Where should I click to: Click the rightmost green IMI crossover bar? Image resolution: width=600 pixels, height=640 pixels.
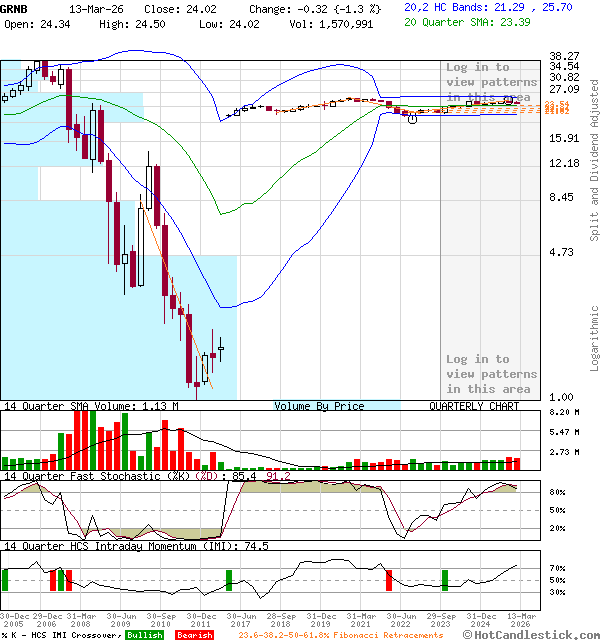tap(445, 580)
